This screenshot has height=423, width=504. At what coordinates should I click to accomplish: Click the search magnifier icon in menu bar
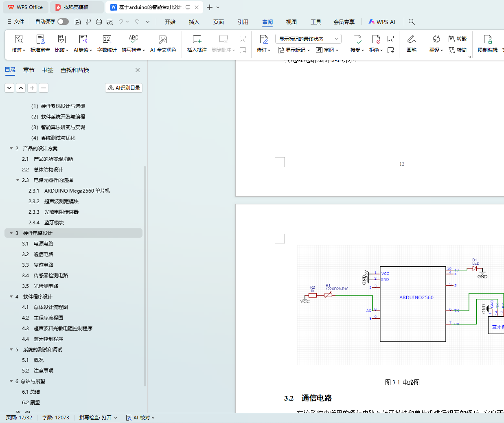(x=412, y=22)
